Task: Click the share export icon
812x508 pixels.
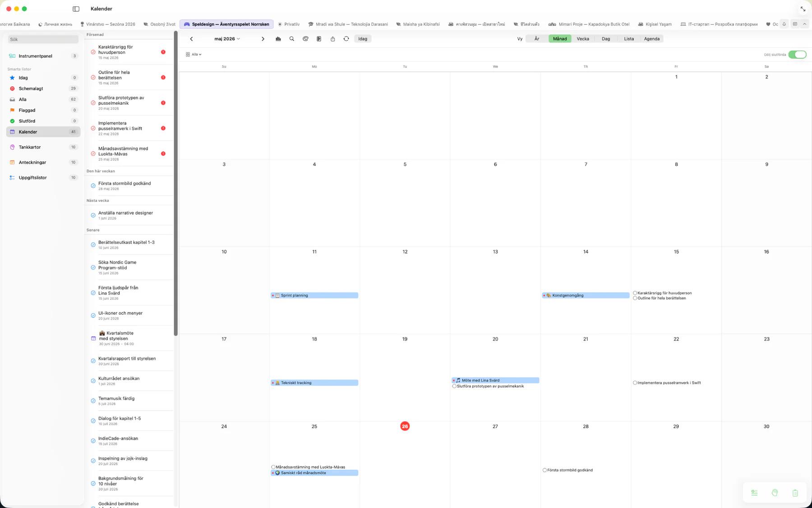Action: pos(332,39)
